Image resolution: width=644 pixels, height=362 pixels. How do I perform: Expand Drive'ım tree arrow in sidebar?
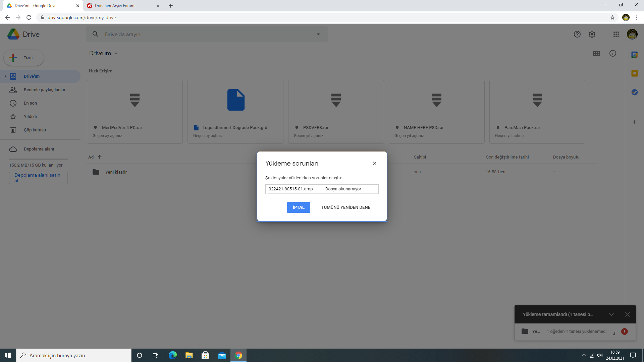pos(5,76)
